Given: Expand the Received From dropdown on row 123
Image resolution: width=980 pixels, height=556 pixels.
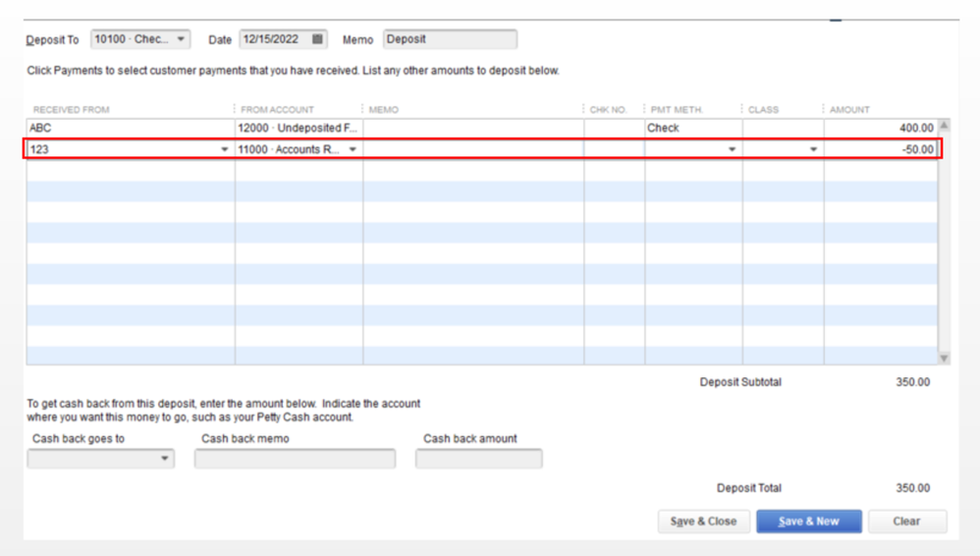Looking at the screenshot, I should 224,149.
